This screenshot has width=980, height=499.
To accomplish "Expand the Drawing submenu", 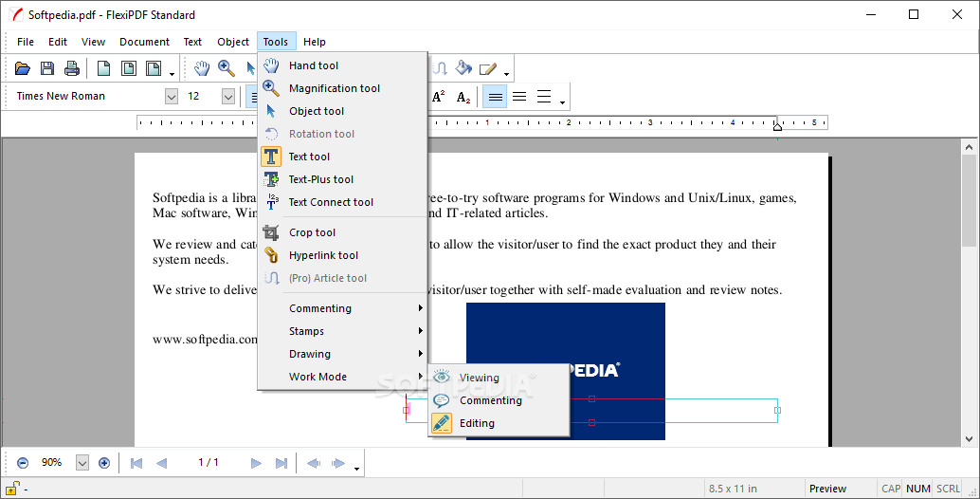I will (x=342, y=354).
